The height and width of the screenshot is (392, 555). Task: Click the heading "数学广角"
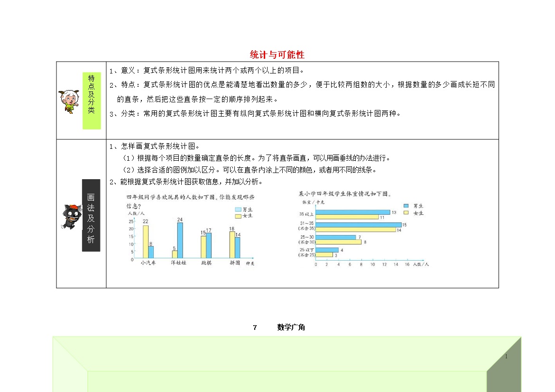291,327
